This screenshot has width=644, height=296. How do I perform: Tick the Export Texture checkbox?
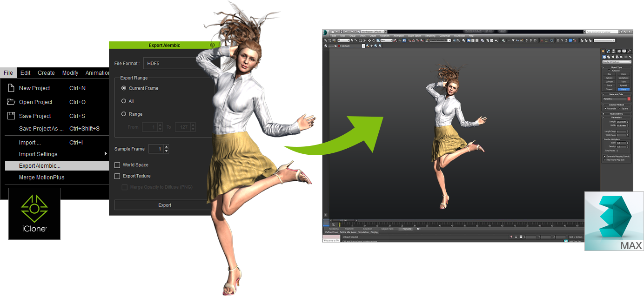pos(117,176)
